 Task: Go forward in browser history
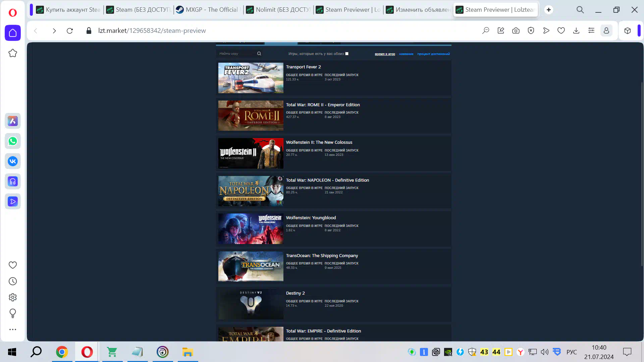(x=54, y=31)
